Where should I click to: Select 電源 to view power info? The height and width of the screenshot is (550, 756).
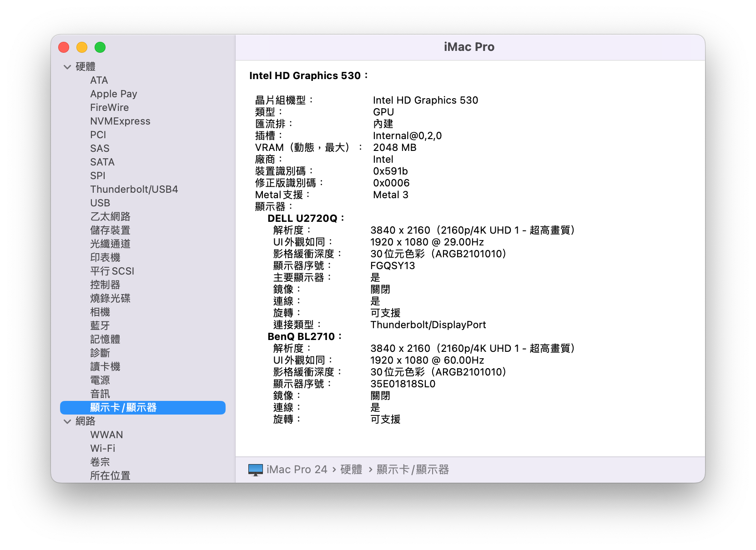coord(101,380)
